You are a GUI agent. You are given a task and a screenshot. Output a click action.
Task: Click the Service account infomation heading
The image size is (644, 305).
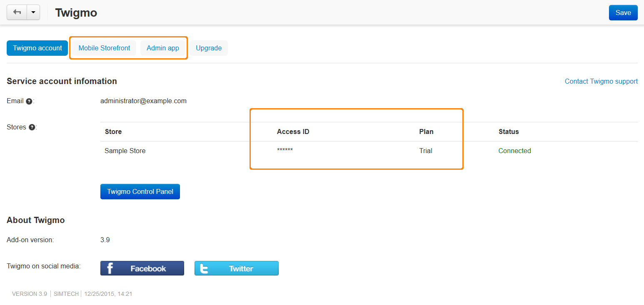62,81
